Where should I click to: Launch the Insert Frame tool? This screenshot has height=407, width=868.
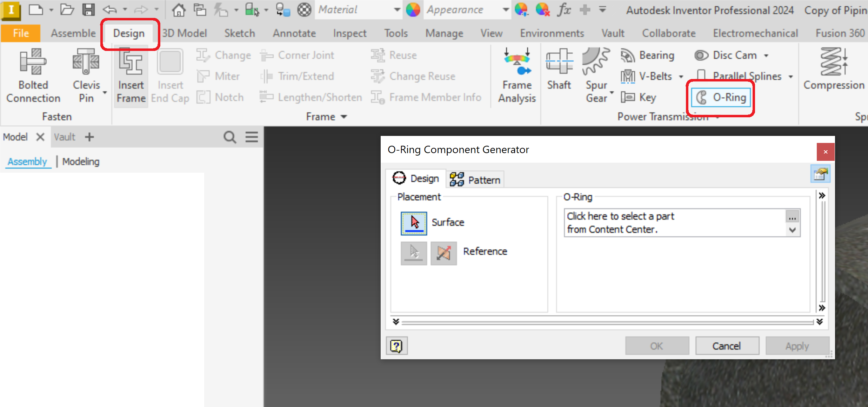coord(131,76)
